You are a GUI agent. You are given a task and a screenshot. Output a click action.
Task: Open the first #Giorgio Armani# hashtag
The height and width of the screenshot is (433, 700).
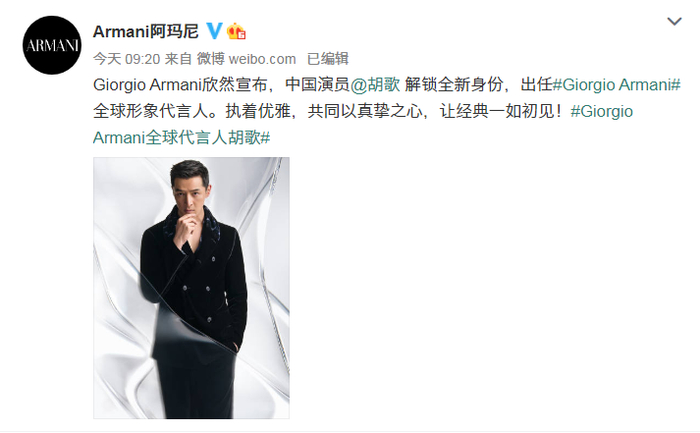click(617, 85)
